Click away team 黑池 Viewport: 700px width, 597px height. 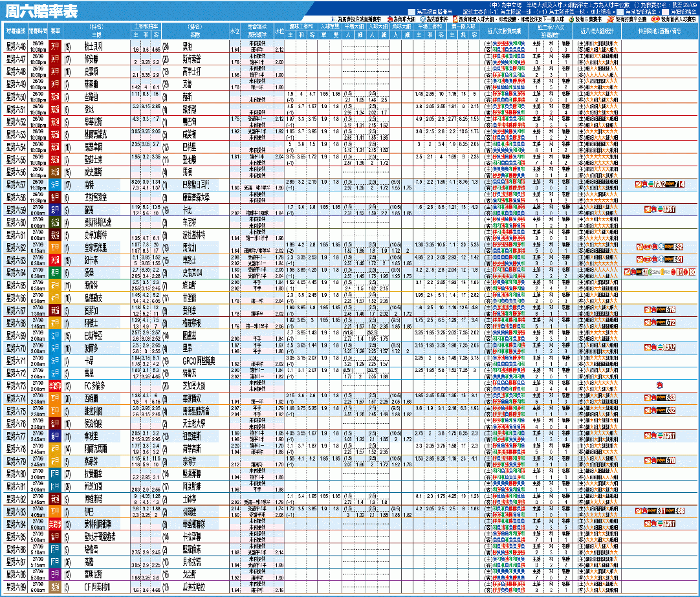pyautogui.click(x=188, y=47)
